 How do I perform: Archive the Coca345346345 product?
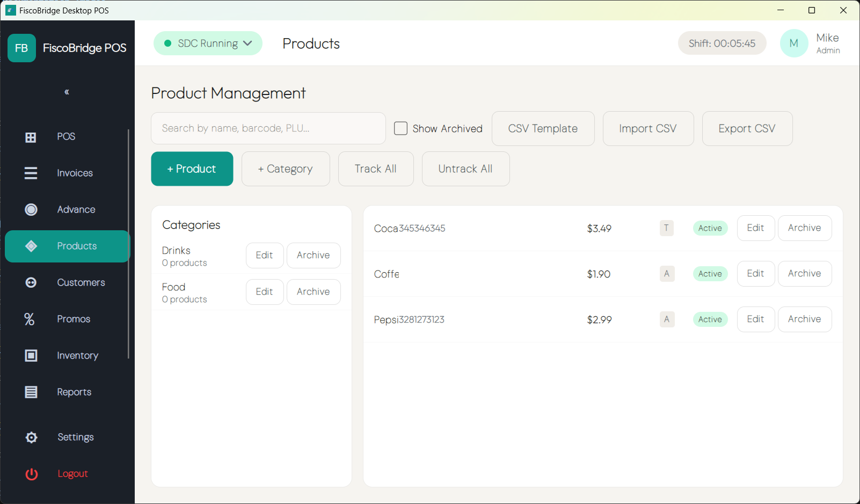(805, 228)
